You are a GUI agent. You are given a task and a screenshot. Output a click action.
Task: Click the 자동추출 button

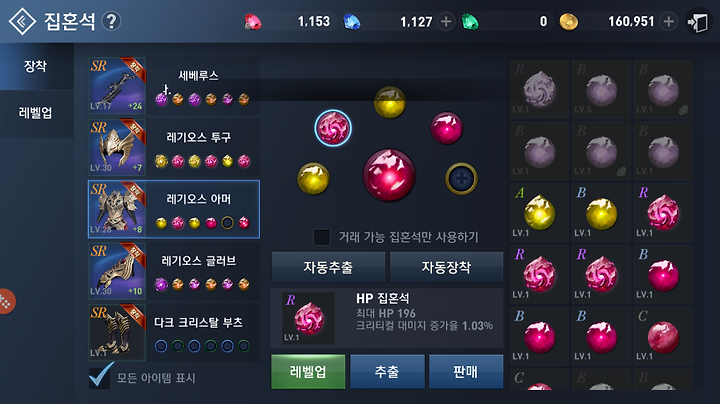tap(328, 267)
